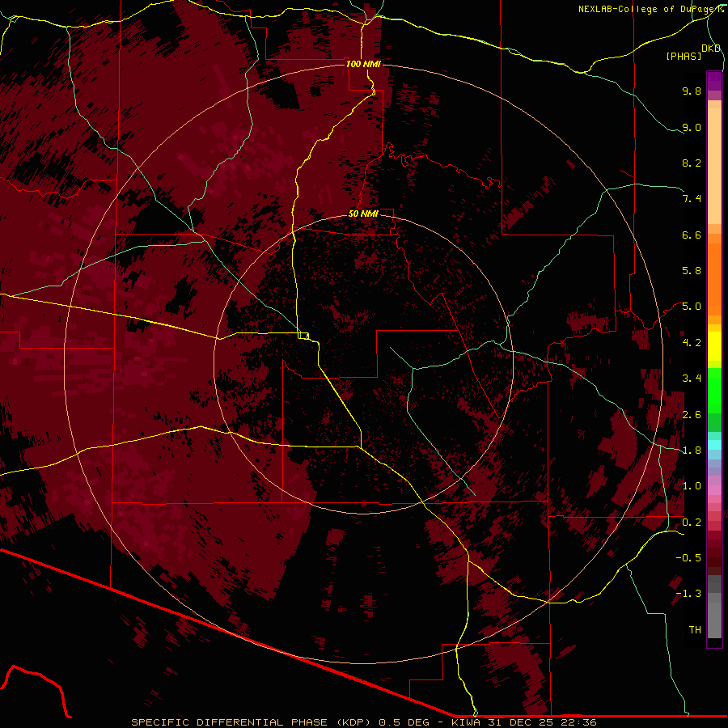The height and width of the screenshot is (728, 728).
Task: Click the 6.6 colorbar scale value
Action: coord(692,235)
